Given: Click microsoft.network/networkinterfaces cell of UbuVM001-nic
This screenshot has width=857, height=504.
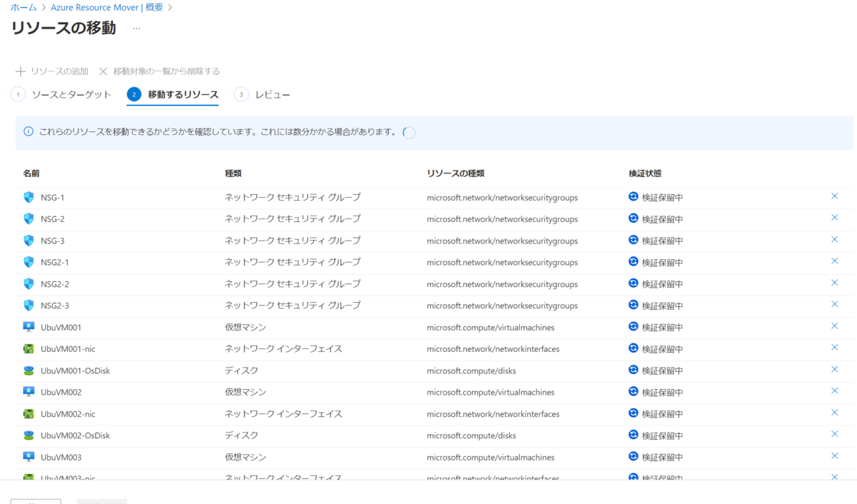Looking at the screenshot, I should click(493, 349).
